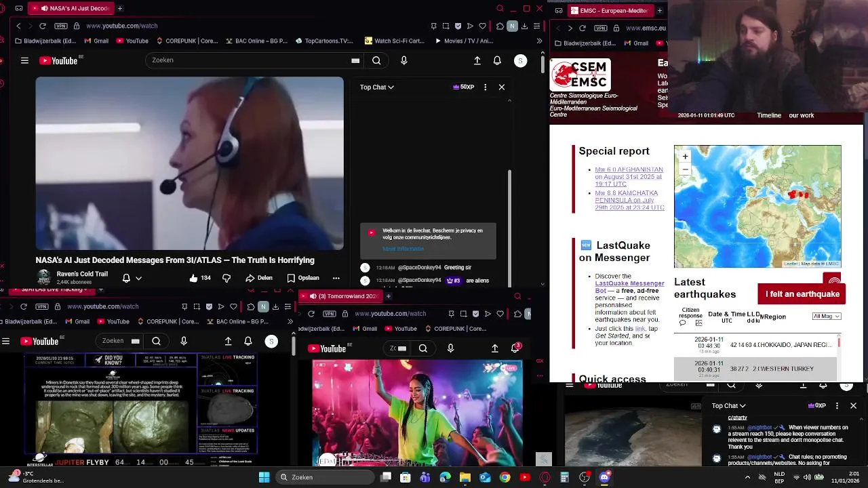Screen dimensions: 868x488
Task: Open Mw 8.8 KAMCHATKA PENINSULA report
Action: tap(629, 200)
